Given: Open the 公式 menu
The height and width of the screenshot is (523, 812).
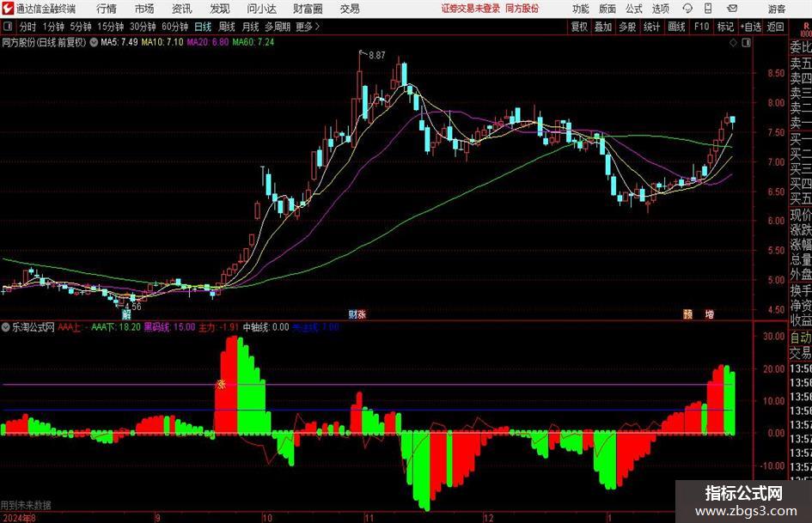Looking at the screenshot, I should point(634,9).
